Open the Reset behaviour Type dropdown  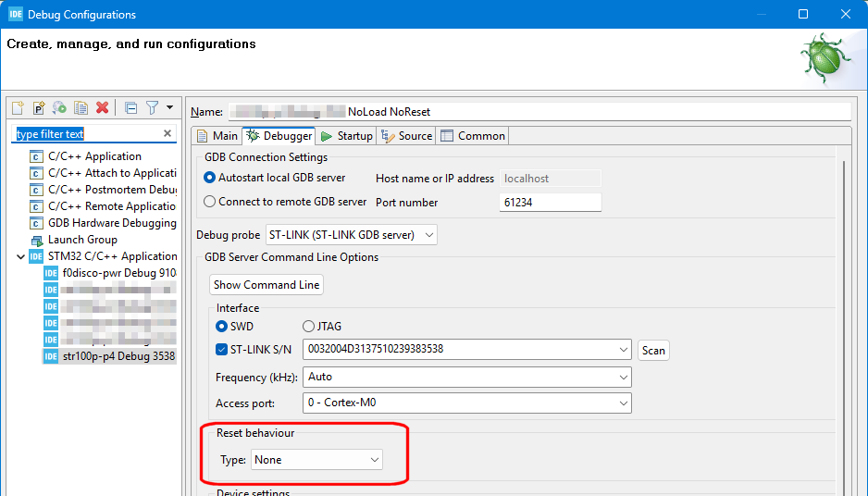pyautogui.click(x=316, y=460)
